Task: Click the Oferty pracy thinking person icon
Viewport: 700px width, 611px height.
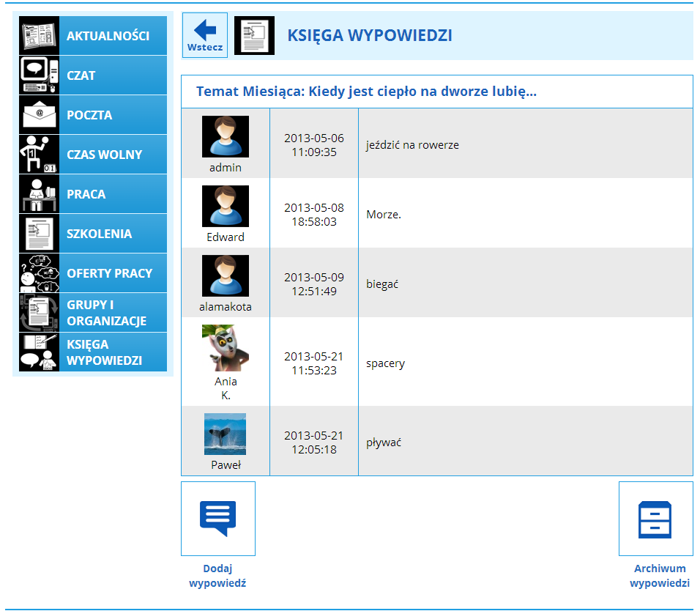Action: 40,273
